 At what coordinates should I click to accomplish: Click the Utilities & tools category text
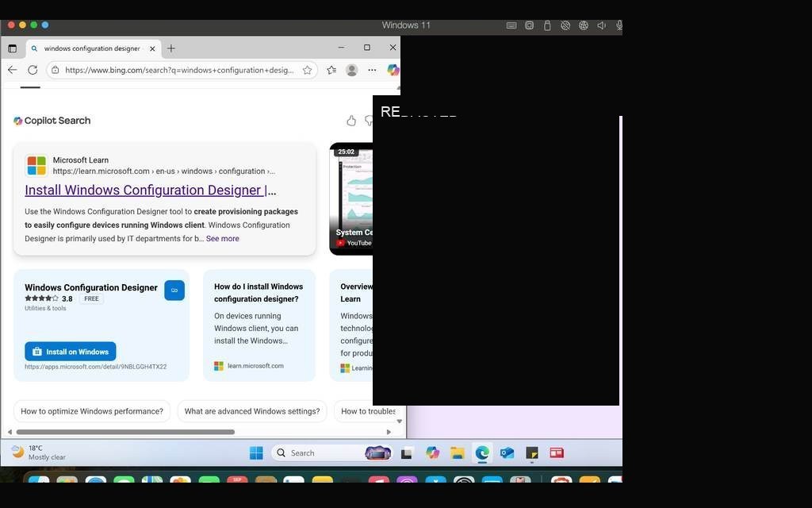click(45, 309)
